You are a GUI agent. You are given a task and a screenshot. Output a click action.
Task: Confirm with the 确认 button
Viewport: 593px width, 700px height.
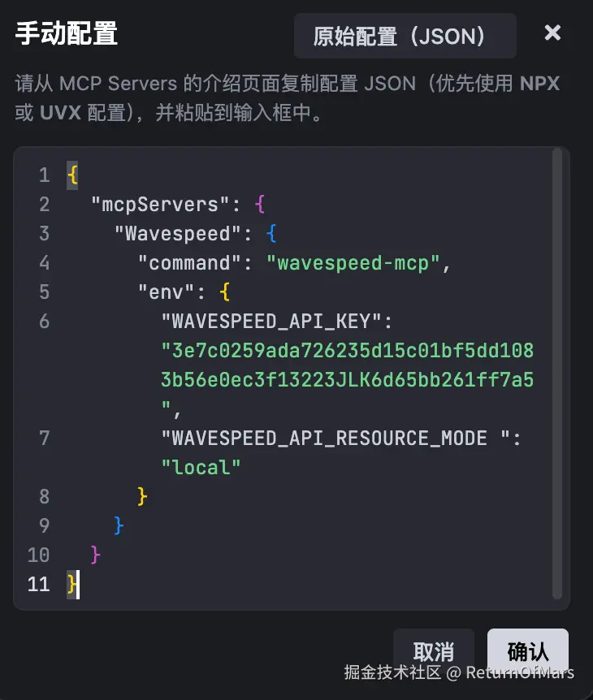point(528,651)
